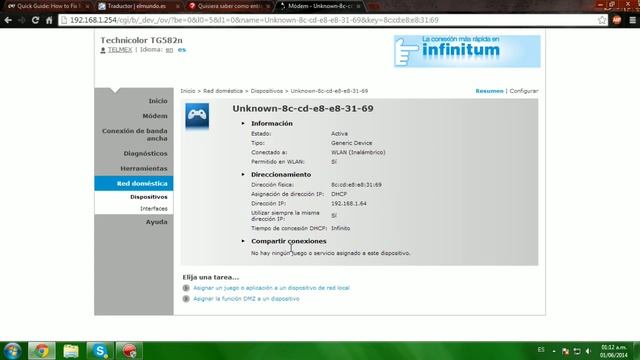Click the ES language indicator

tap(541, 350)
